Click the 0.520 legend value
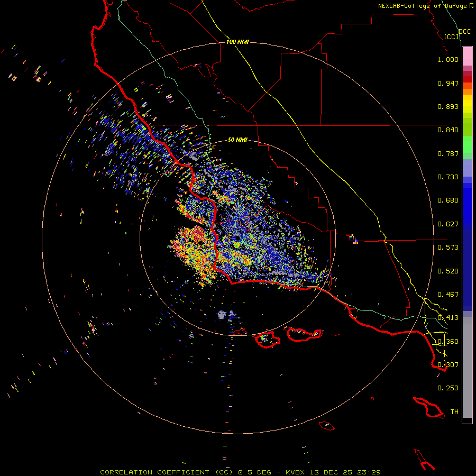 tap(448, 271)
